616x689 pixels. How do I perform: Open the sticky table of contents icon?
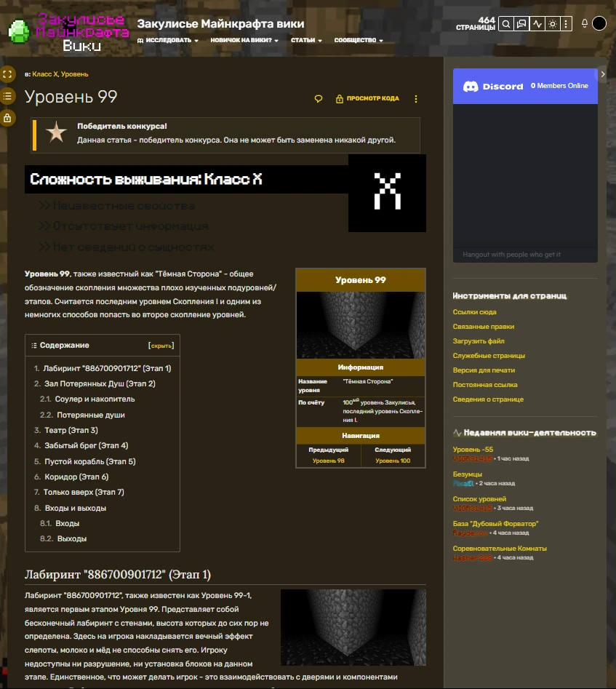point(7,96)
